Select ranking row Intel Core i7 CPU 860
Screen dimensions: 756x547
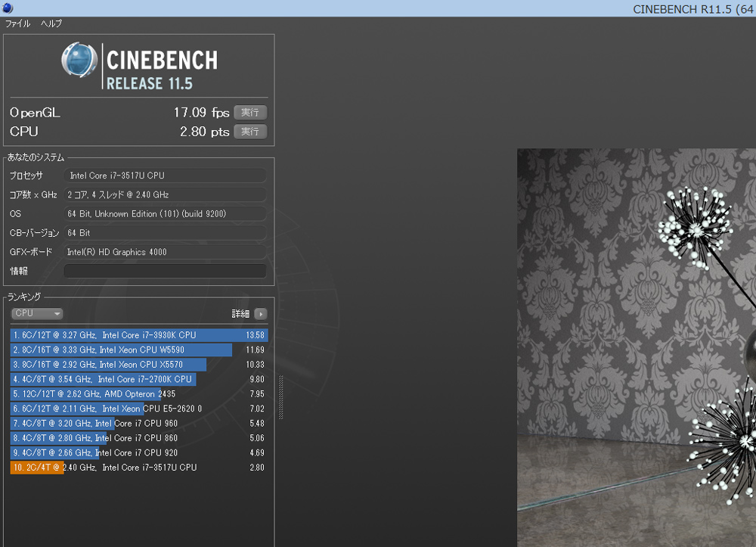139,438
